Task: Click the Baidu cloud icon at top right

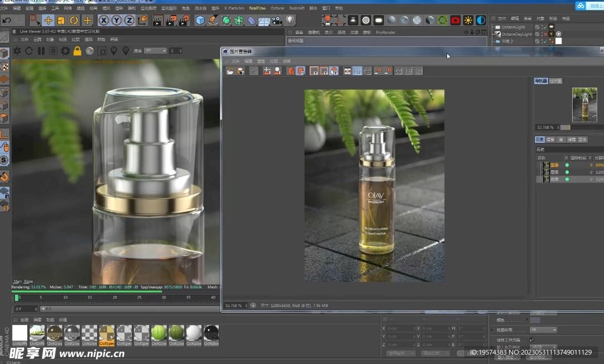Action: (580, 6)
